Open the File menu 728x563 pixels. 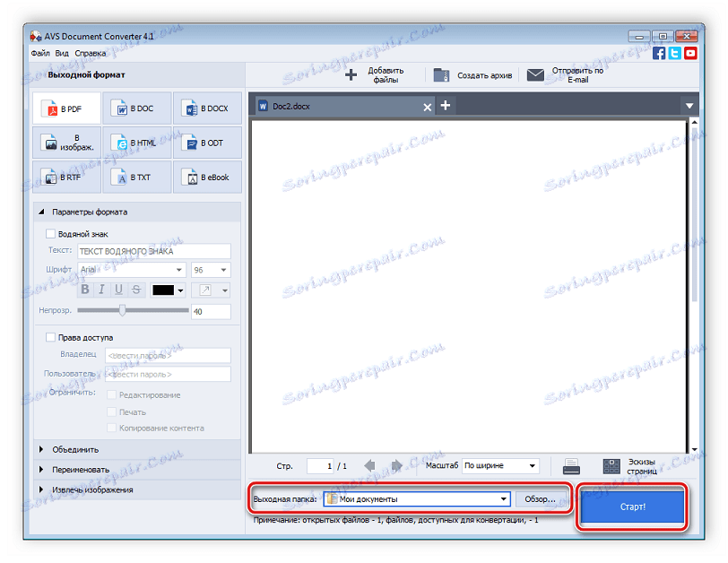pyautogui.click(x=40, y=54)
